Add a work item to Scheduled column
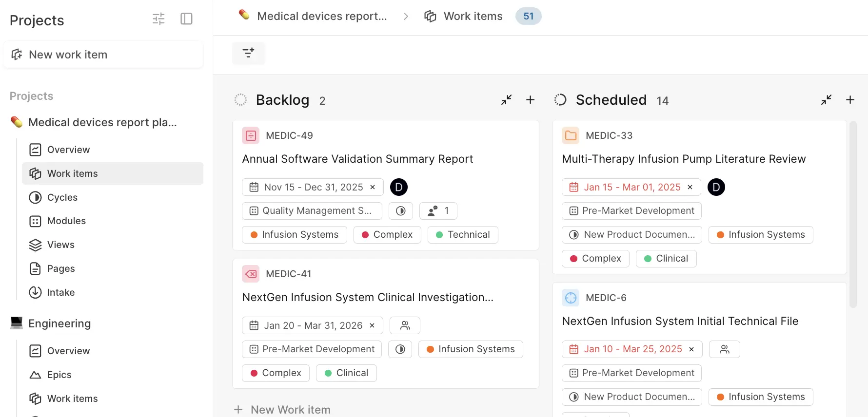This screenshot has width=868, height=417. [x=850, y=100]
